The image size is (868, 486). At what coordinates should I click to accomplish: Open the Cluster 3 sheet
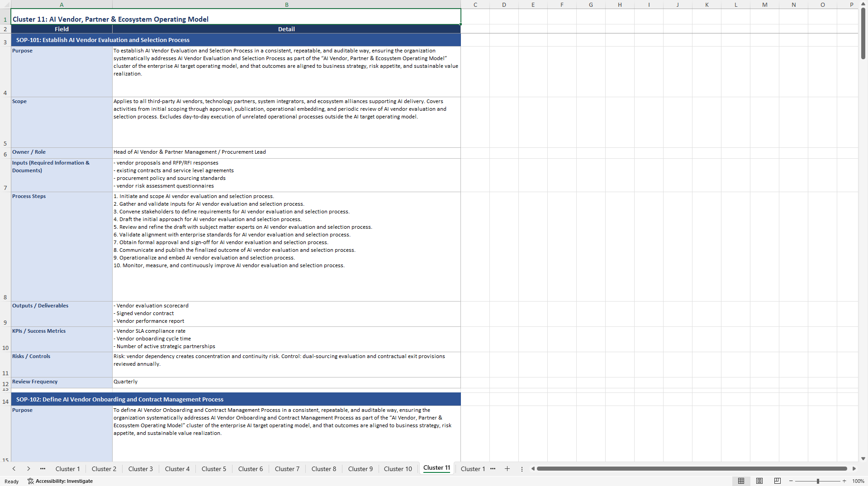pos(141,469)
